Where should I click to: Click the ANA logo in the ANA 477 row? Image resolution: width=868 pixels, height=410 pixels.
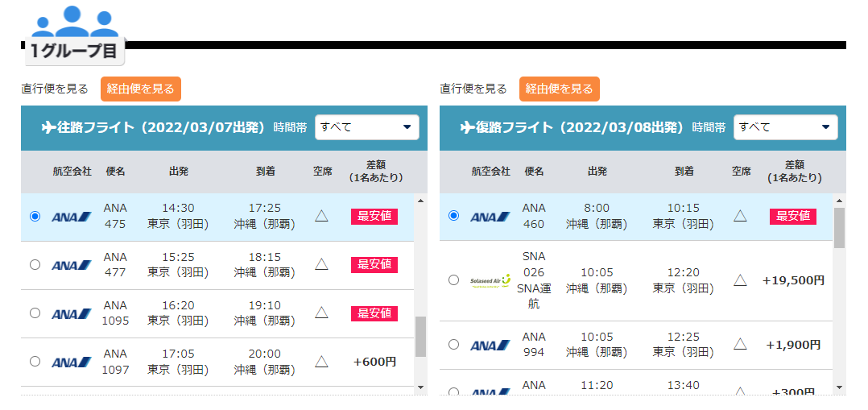pos(72,265)
